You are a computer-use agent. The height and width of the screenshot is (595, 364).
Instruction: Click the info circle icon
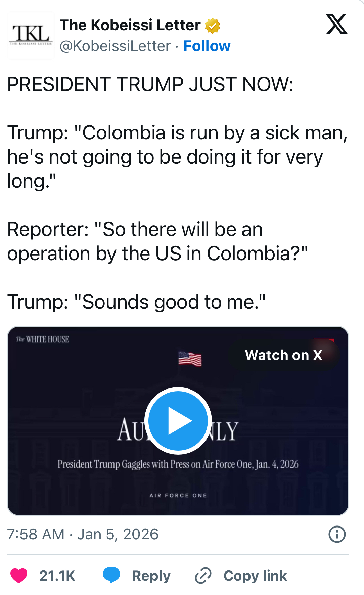337,534
